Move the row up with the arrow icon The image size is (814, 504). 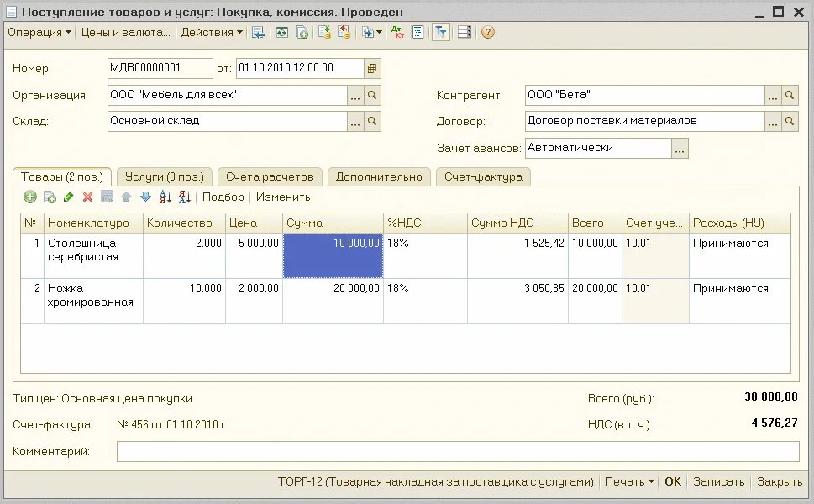[x=126, y=197]
